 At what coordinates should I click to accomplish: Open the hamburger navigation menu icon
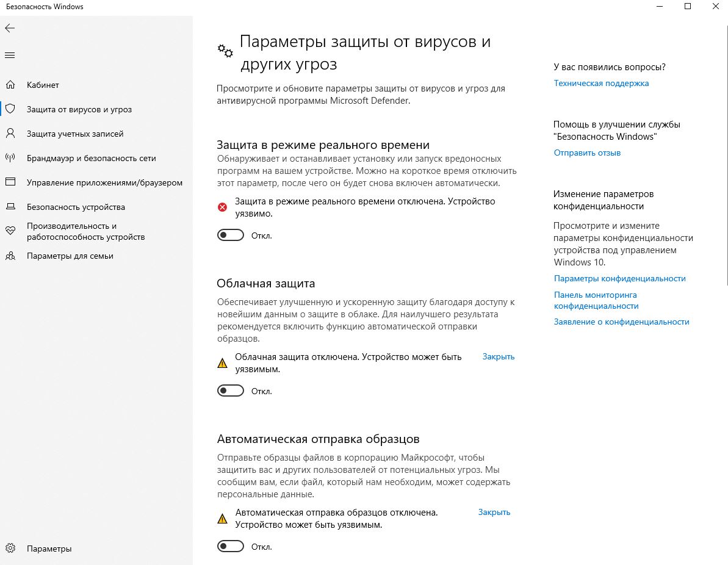pos(10,56)
